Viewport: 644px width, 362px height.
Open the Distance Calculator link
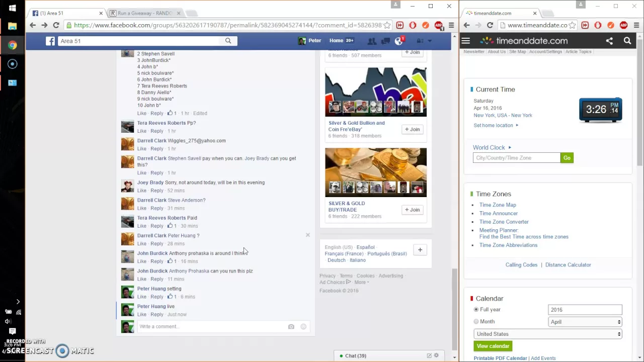568,265
